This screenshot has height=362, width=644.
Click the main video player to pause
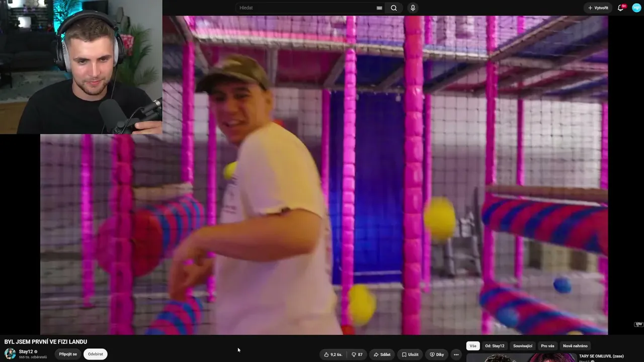tap(324, 175)
